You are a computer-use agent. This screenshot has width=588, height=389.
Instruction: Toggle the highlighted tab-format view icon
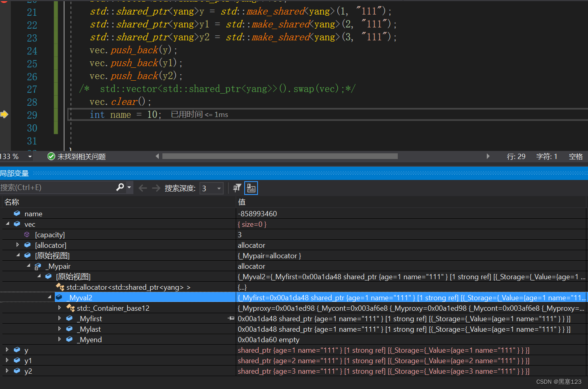tap(251, 188)
